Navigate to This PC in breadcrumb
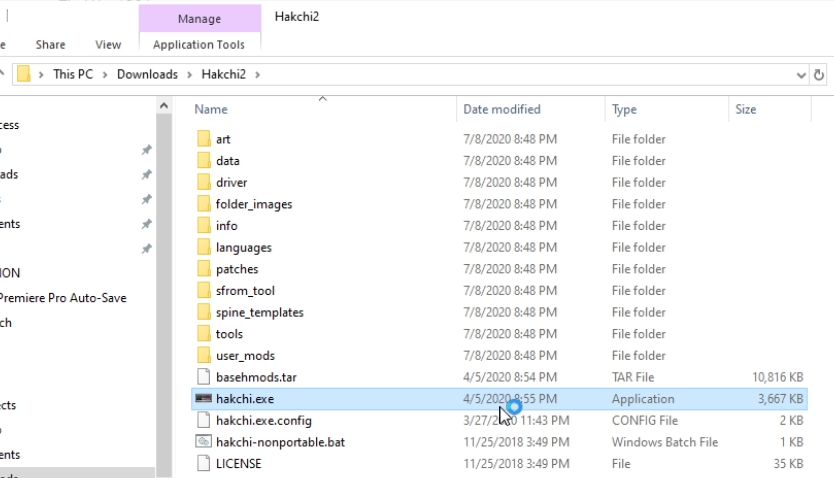This screenshot has width=834, height=478. tap(73, 74)
